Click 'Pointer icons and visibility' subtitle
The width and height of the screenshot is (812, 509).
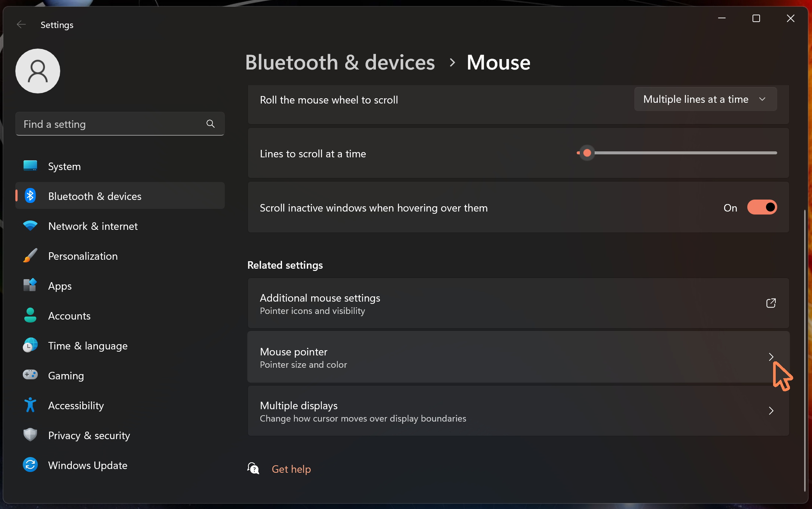pyautogui.click(x=312, y=311)
